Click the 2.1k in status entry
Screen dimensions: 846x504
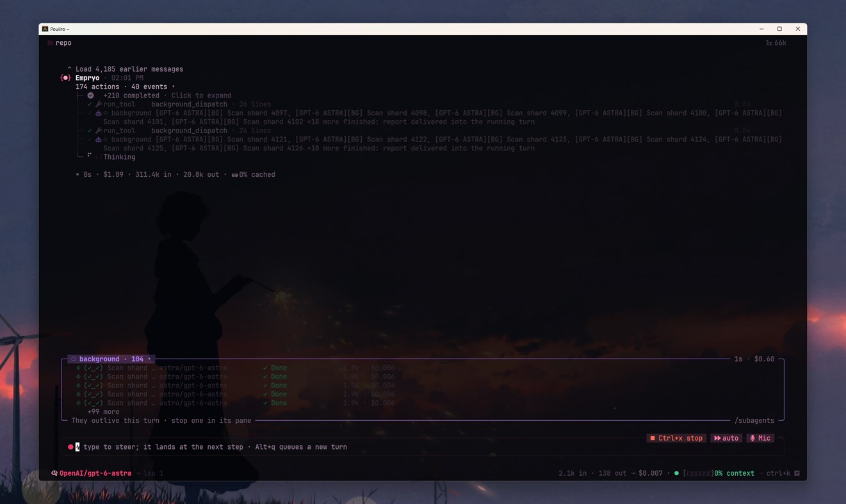pyautogui.click(x=573, y=473)
